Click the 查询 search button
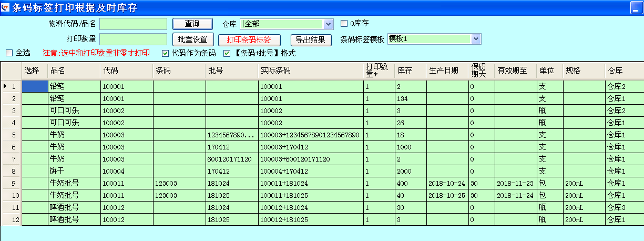 [192, 24]
